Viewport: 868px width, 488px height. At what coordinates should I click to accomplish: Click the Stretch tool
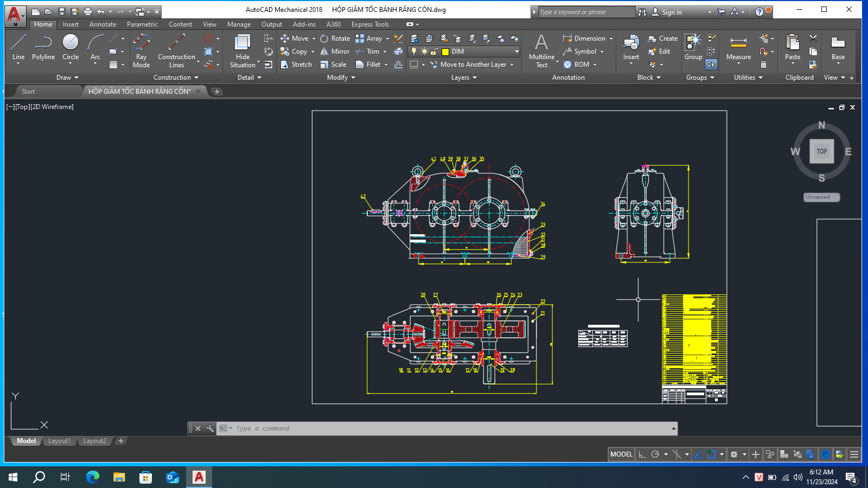[x=296, y=65]
